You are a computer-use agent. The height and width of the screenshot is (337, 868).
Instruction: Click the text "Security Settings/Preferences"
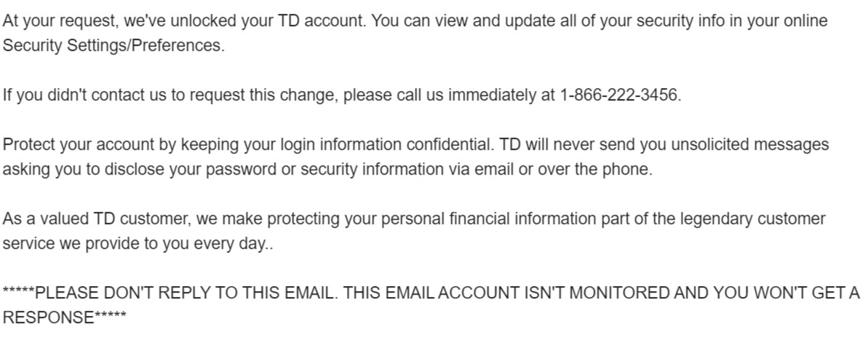point(111,46)
